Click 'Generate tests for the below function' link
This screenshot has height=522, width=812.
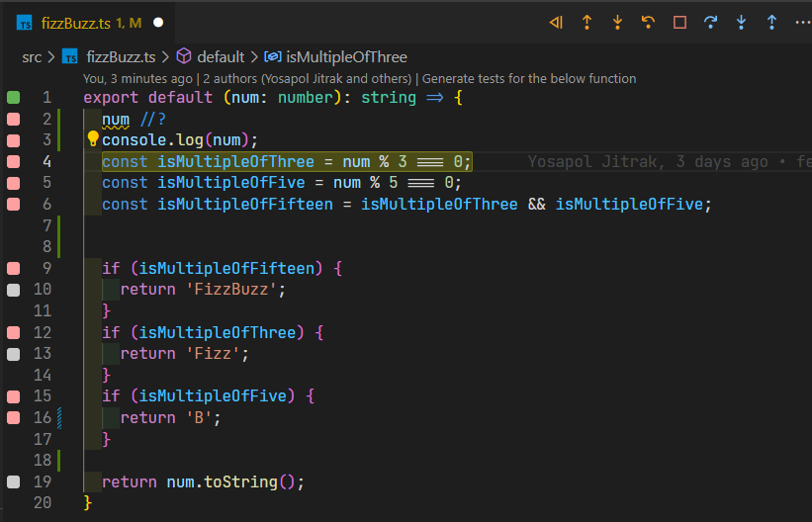tap(529, 78)
